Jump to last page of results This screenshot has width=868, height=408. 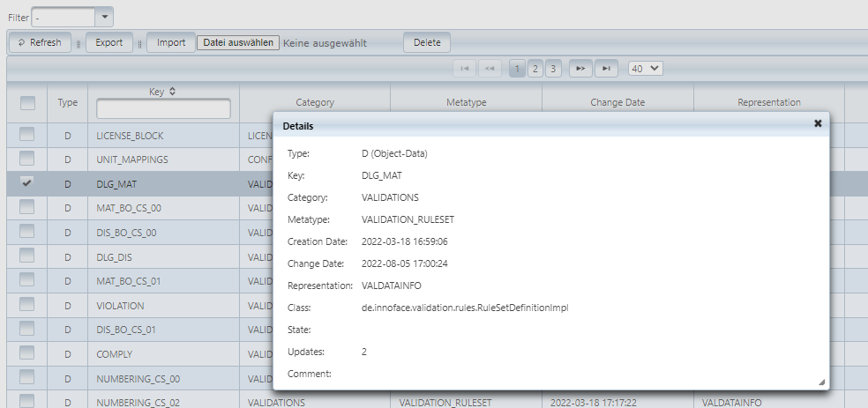pos(605,68)
